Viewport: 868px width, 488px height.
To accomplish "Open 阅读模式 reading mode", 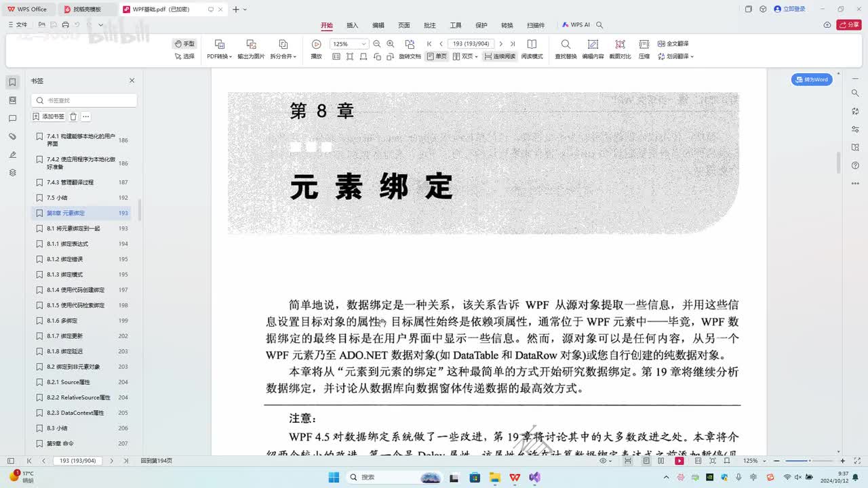I will [x=532, y=49].
